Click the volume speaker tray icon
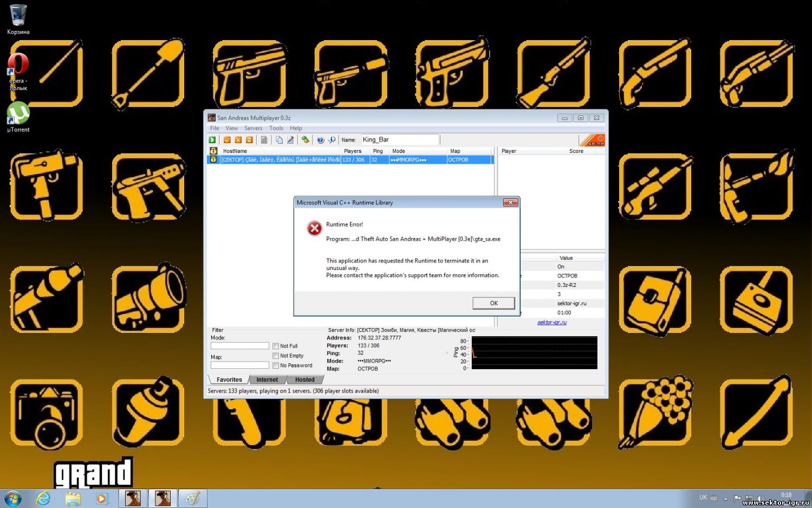 pos(760,498)
